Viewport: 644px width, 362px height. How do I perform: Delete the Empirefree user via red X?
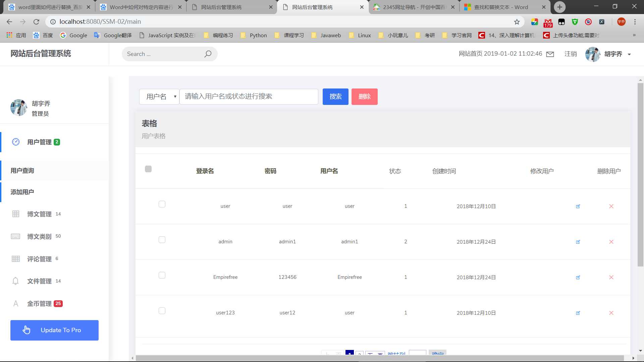click(611, 277)
